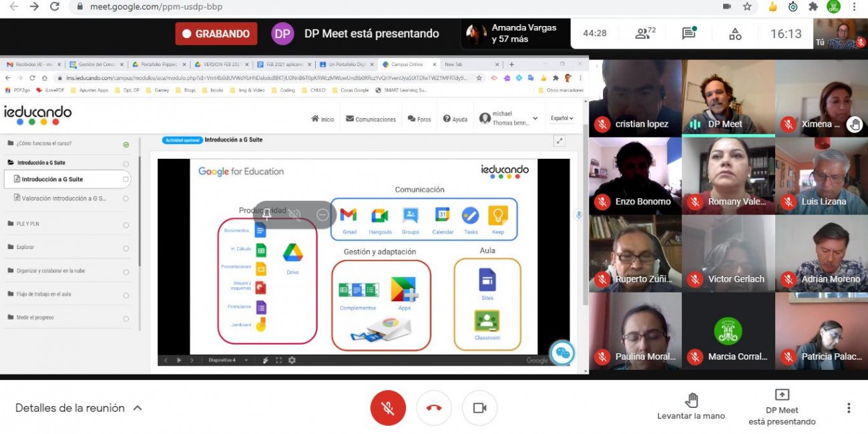Image resolution: width=868 pixels, height=434 pixels.
Task: Click the slide viewer fullscreen icon
Action: (279, 360)
